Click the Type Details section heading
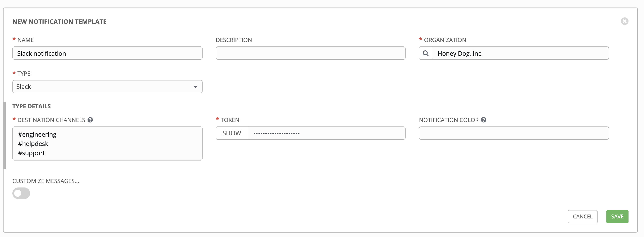 point(31,106)
